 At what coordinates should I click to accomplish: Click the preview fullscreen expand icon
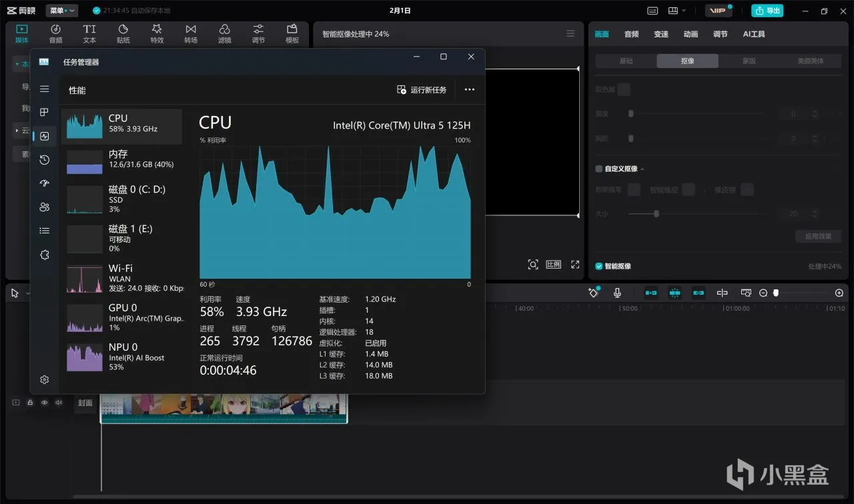575,265
